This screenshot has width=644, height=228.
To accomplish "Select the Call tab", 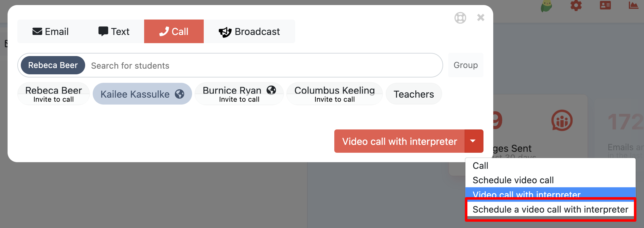I will [174, 31].
